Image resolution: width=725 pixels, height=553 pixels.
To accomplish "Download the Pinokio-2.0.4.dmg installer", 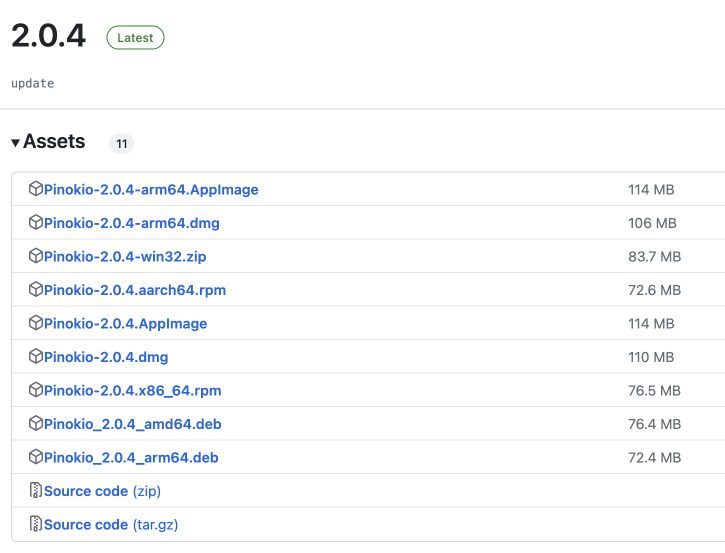I will [x=105, y=357].
